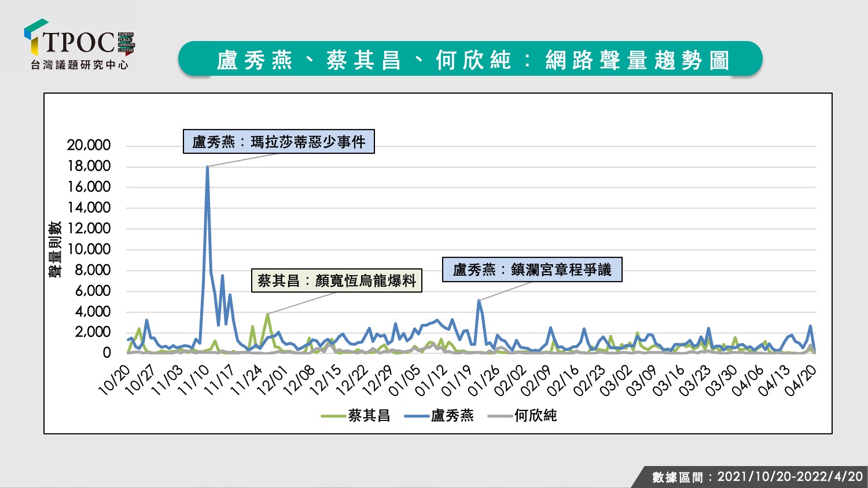Click the 8,000 y-axis tick label
The height and width of the screenshot is (488, 868).
click(93, 270)
